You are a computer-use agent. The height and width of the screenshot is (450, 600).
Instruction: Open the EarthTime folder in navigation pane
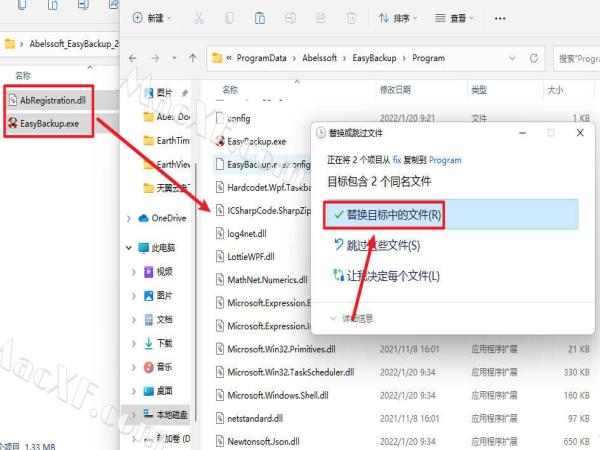[166, 140]
